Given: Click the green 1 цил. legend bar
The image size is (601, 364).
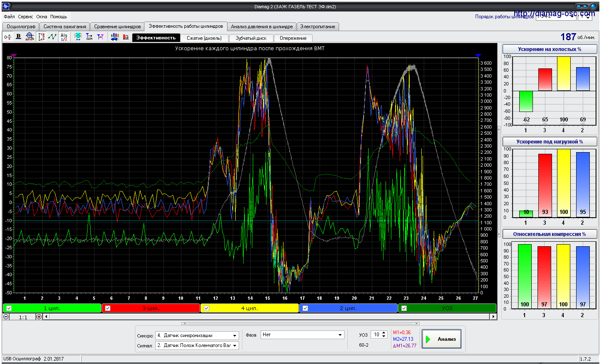Looking at the screenshot, I should coord(52,308).
